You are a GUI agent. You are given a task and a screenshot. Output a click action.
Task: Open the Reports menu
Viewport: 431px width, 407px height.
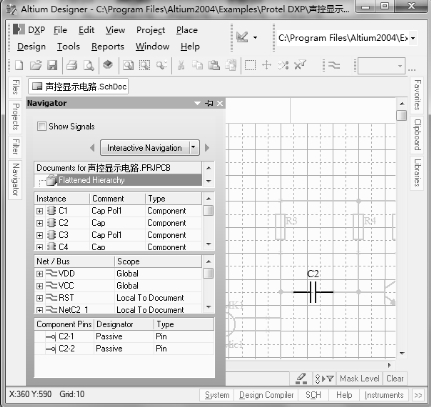(x=108, y=47)
